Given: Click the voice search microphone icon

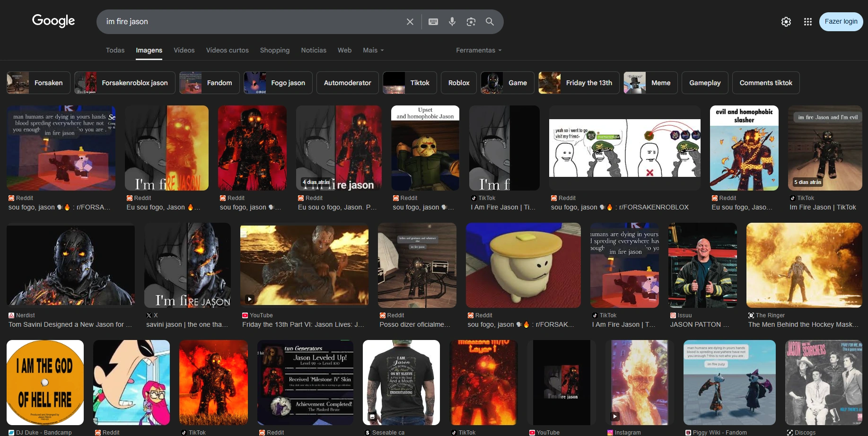Looking at the screenshot, I should pos(452,21).
